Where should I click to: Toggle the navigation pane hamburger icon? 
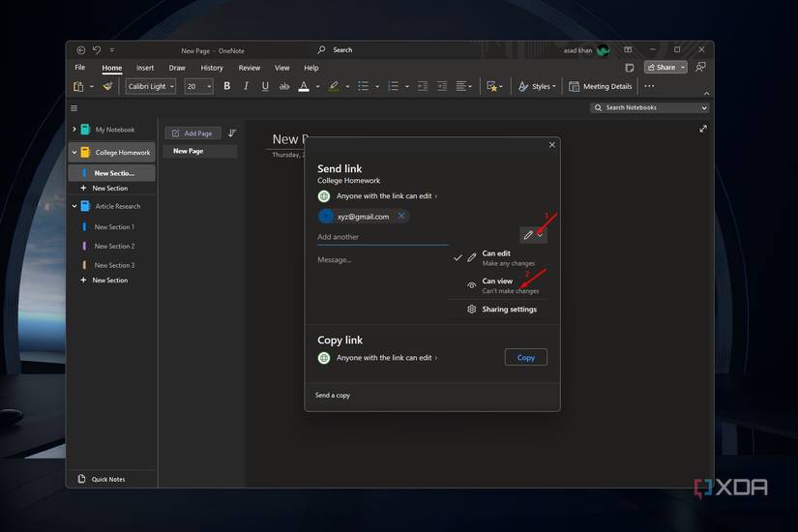pyautogui.click(x=74, y=108)
